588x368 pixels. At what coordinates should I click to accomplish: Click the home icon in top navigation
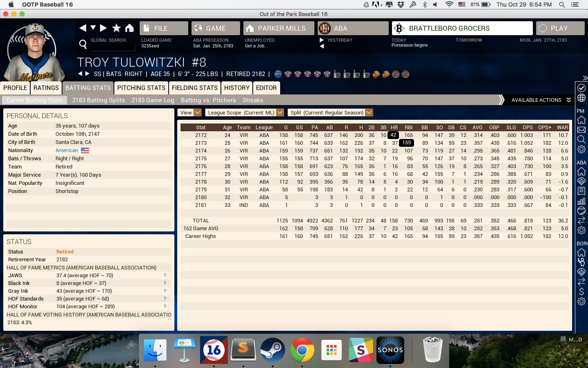[x=129, y=28]
